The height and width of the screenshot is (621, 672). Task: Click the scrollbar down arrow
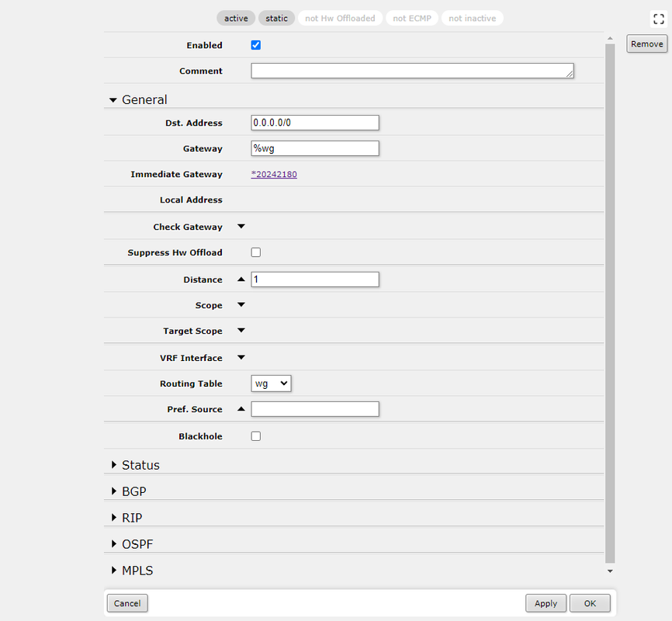tap(610, 571)
